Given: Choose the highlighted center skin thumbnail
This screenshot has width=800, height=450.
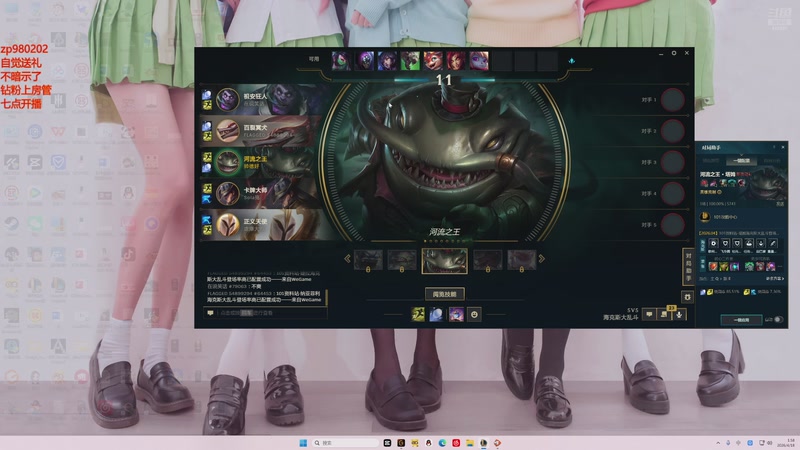Looking at the screenshot, I should click(444, 261).
